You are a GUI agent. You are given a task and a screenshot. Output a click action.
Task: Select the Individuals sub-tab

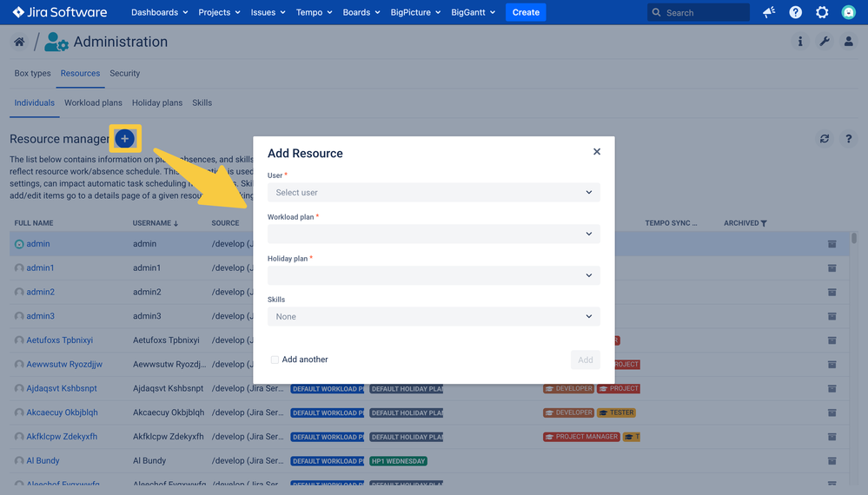[35, 102]
